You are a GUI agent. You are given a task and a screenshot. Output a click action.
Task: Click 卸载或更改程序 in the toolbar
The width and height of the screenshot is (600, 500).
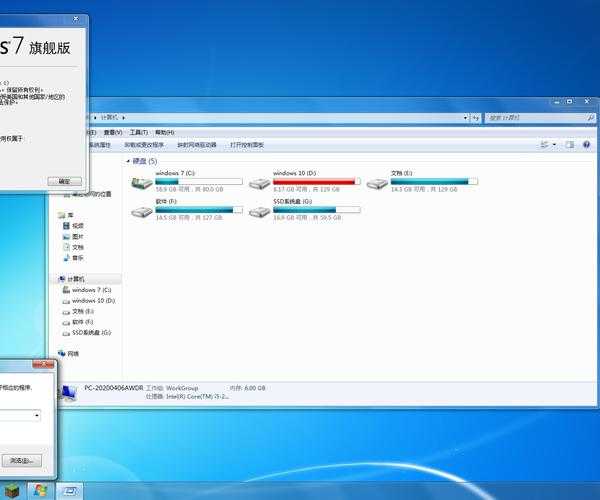(x=144, y=145)
